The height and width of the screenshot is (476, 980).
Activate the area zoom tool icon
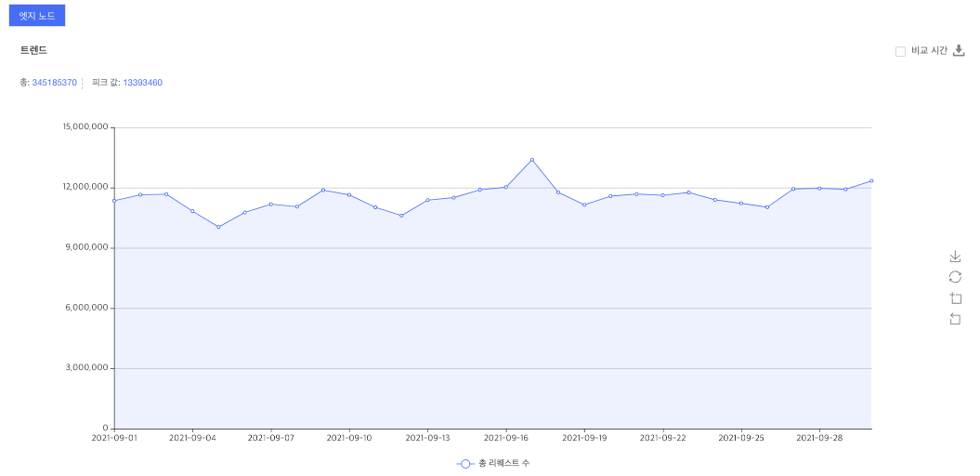coord(955,298)
